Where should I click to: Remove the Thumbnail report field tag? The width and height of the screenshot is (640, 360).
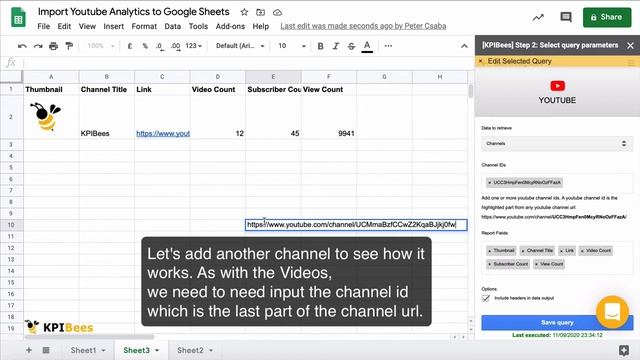(489, 251)
